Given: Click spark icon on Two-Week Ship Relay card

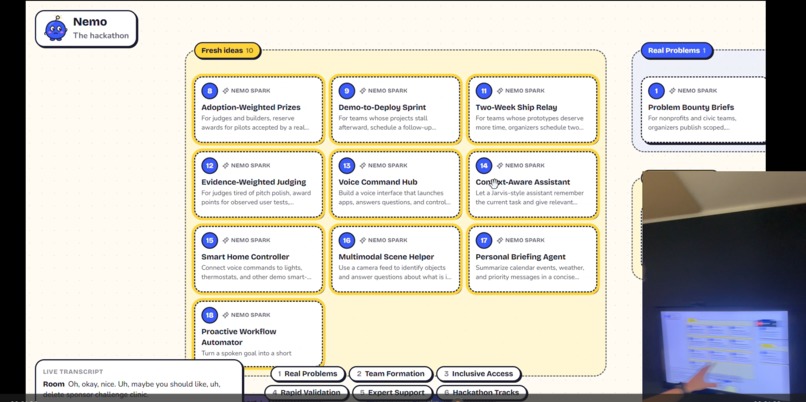Looking at the screenshot, I should pos(500,91).
